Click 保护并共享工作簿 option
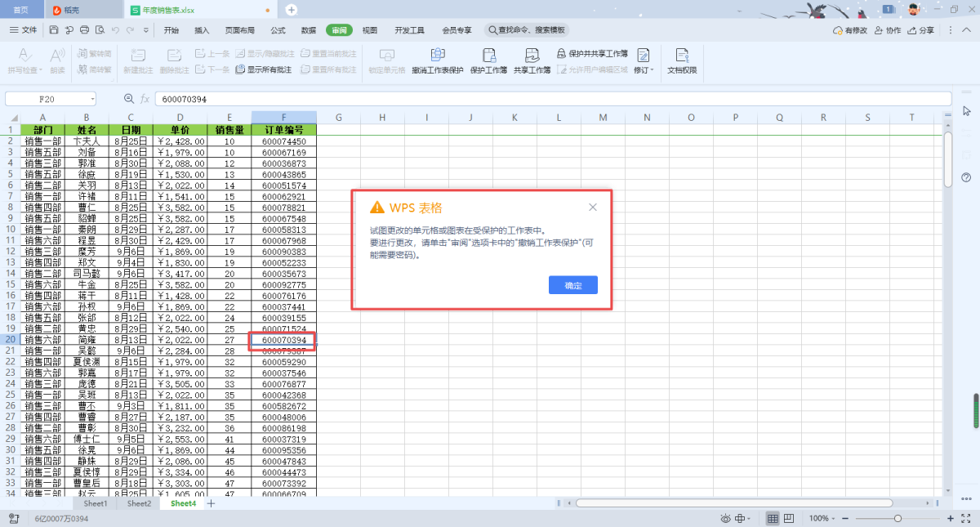The height and width of the screenshot is (527, 980). (x=592, y=53)
